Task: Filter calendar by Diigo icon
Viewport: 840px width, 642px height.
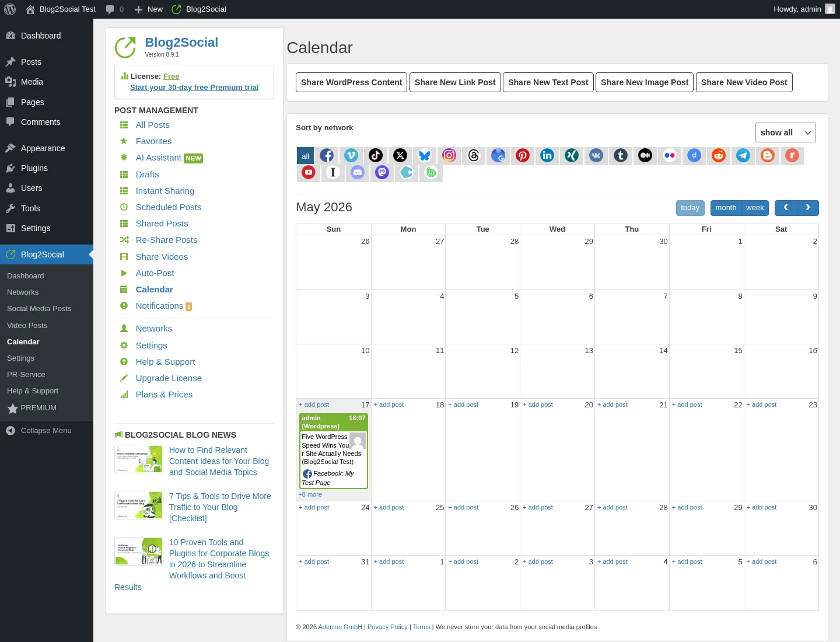Action: tap(694, 155)
